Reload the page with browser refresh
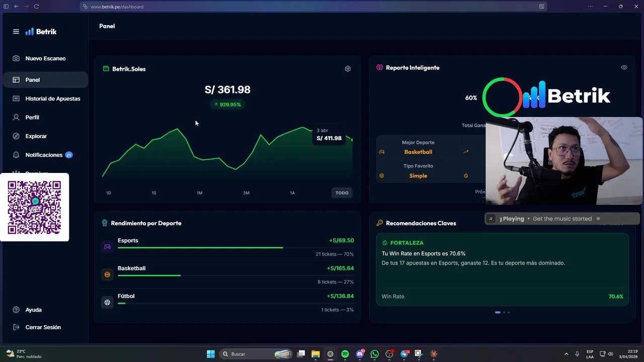The image size is (644, 362). [x=37, y=7]
